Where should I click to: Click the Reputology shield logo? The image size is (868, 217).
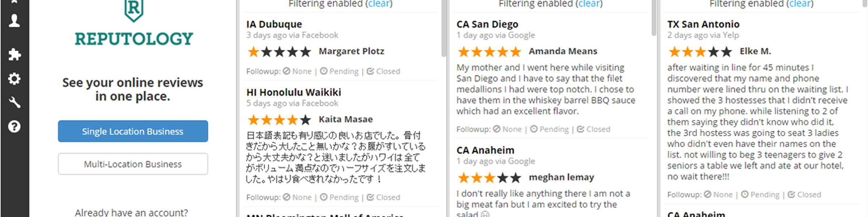[133, 10]
